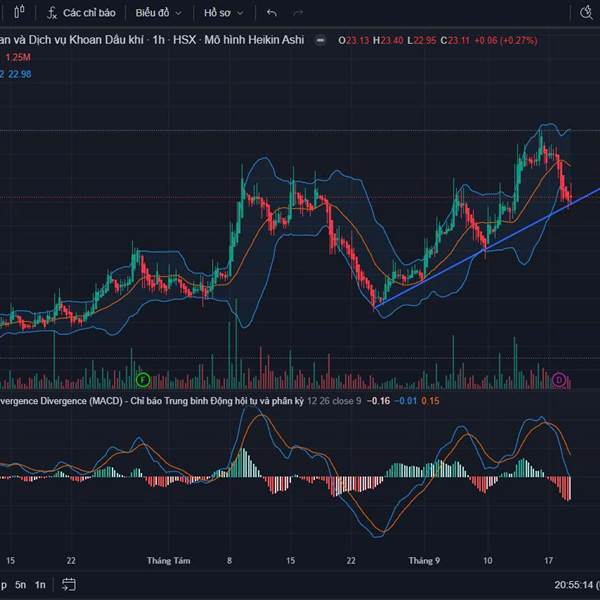Click the purple D dividend marker
Image resolution: width=600 pixels, height=600 pixels.
pos(559,379)
